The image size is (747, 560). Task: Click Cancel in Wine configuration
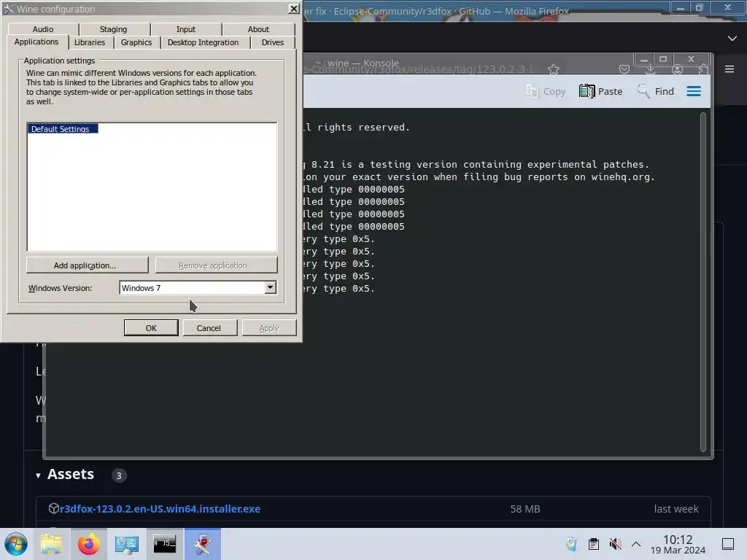pyautogui.click(x=209, y=327)
